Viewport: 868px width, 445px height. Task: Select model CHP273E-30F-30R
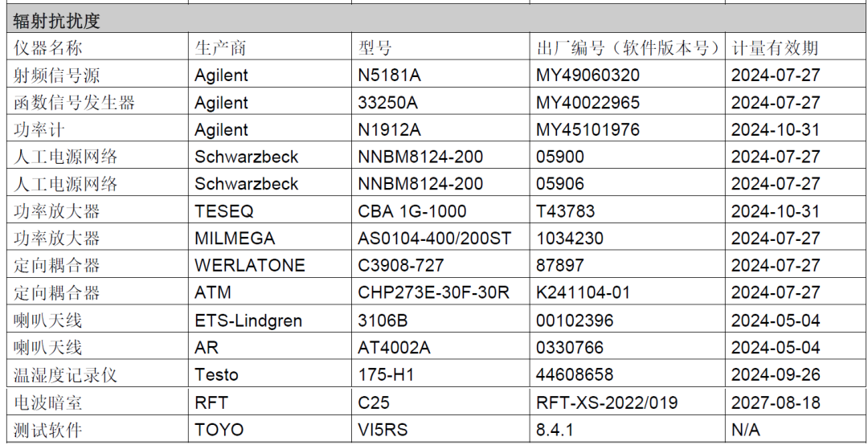[433, 293]
